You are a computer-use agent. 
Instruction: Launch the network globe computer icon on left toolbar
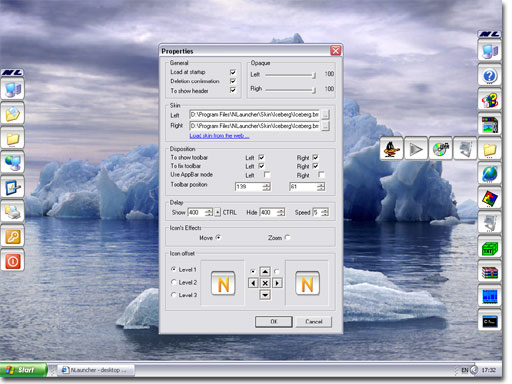click(13, 163)
